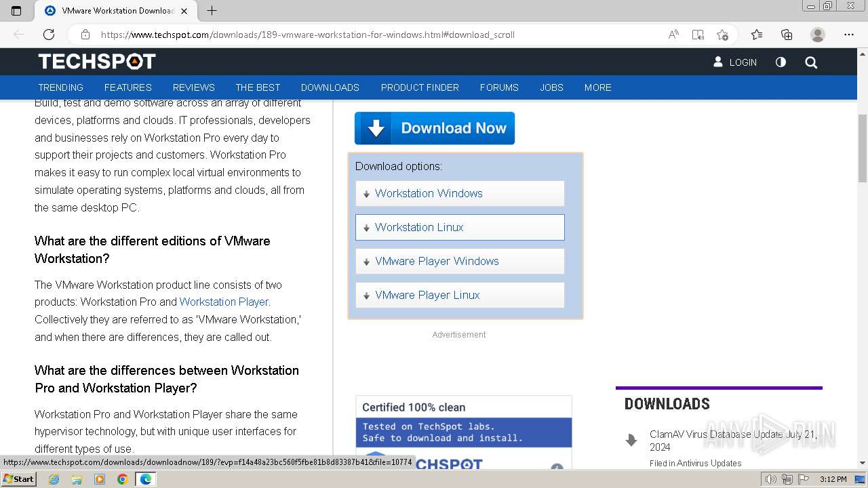This screenshot has height=488, width=868.
Task: Open the tab actions menu icon
Action: pos(16,10)
